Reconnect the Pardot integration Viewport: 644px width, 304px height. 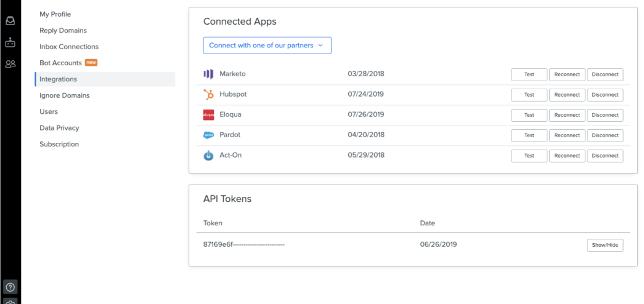567,135
